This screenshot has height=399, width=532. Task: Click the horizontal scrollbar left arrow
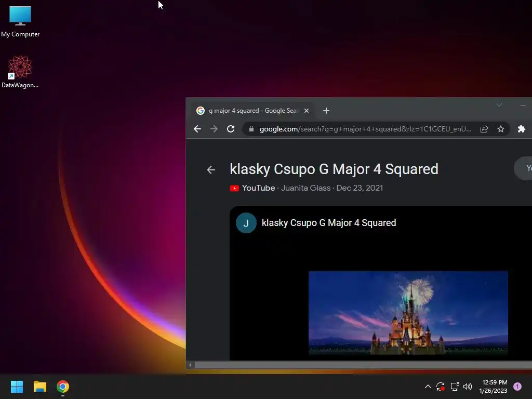(x=190, y=365)
